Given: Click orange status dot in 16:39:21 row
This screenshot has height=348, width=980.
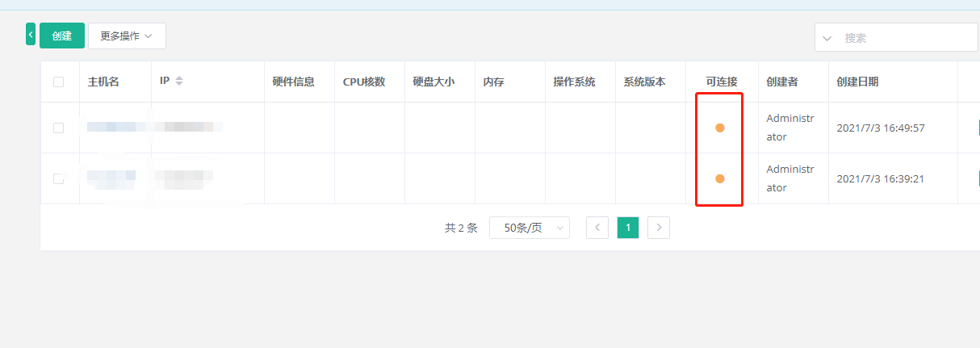Looking at the screenshot, I should tap(720, 178).
